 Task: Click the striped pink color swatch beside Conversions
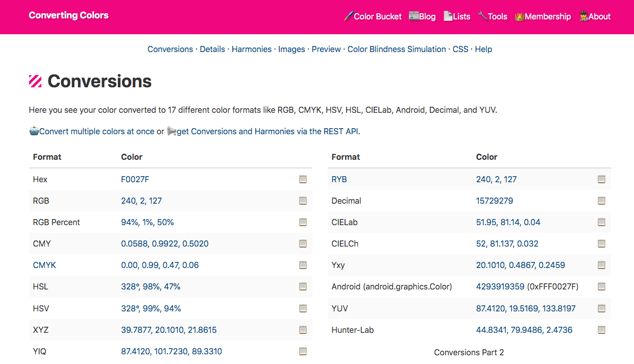coord(35,81)
